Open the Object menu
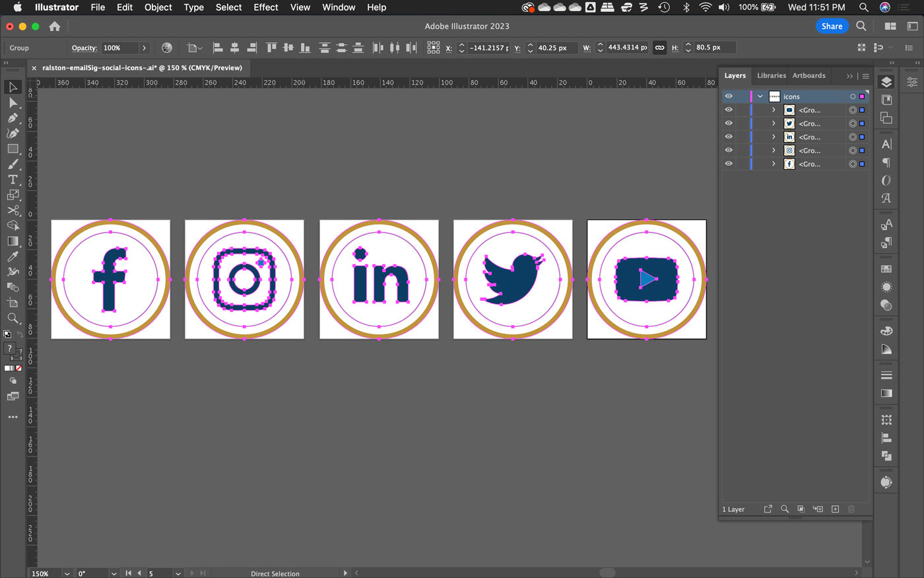Screen dimensions: 924x578 tap(158, 7)
